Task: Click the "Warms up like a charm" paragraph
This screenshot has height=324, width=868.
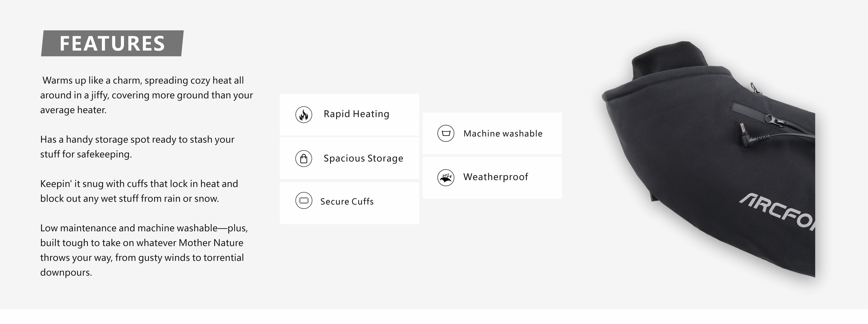Action: tap(146, 95)
